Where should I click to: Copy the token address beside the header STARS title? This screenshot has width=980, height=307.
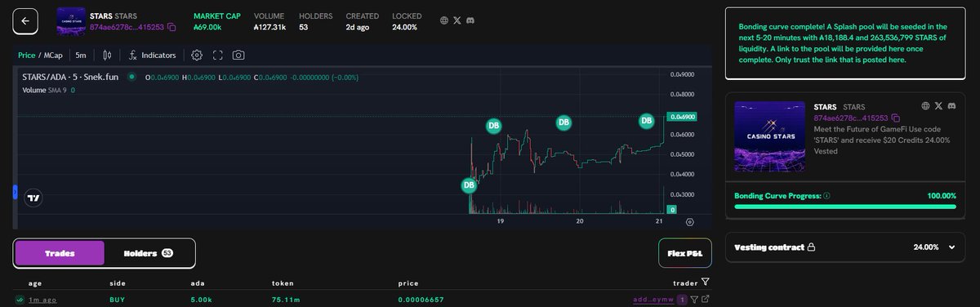(x=171, y=27)
